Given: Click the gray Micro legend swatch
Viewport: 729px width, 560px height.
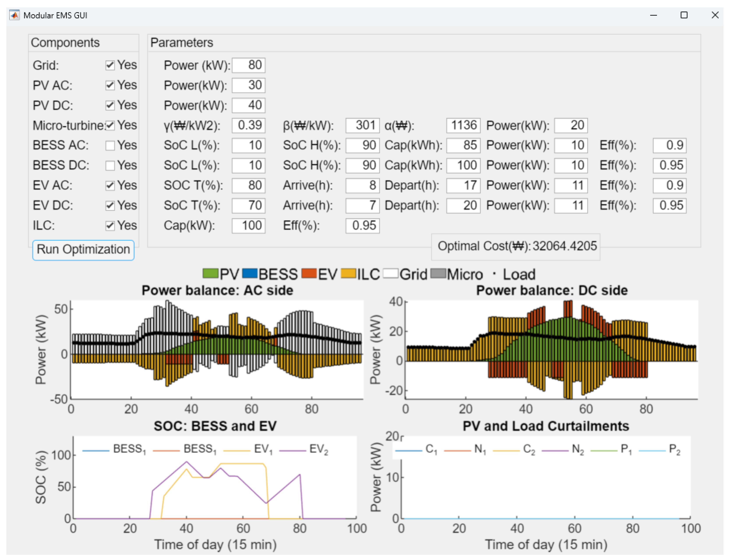Looking at the screenshot, I should [438, 274].
